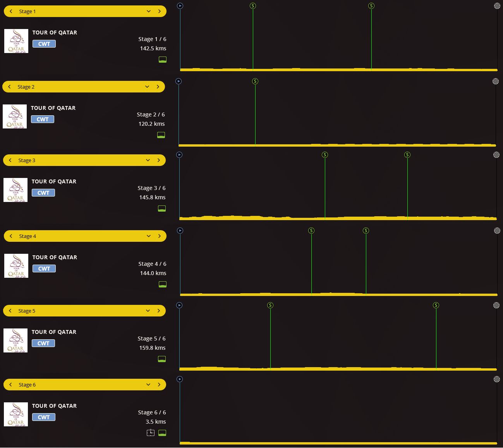Open Tour of Qatar logo in Stage 6
Image resolution: width=503 pixels, height=448 pixels.
(x=16, y=414)
